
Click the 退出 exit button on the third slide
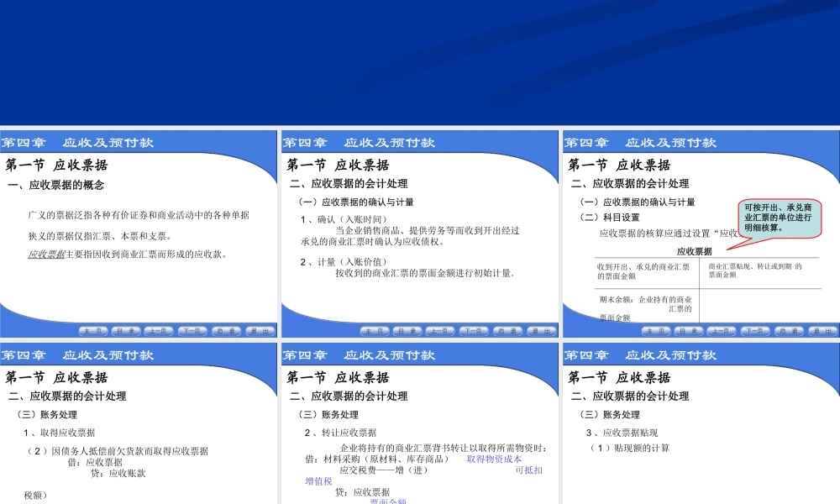[x=820, y=331]
